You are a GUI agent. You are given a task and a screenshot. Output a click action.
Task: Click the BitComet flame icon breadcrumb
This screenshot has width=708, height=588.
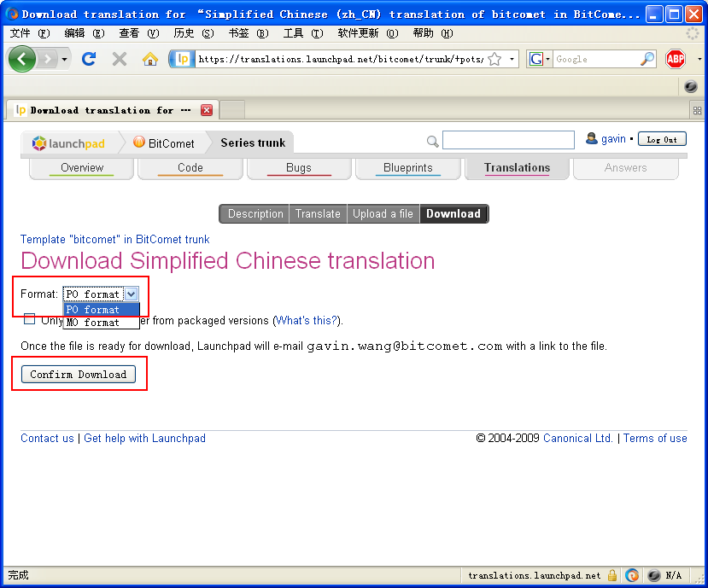pos(138,143)
